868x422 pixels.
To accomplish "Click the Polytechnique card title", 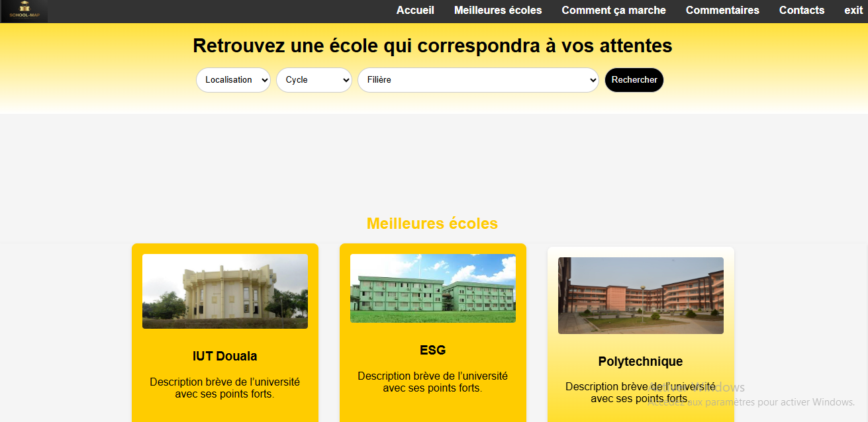I will 640,362.
